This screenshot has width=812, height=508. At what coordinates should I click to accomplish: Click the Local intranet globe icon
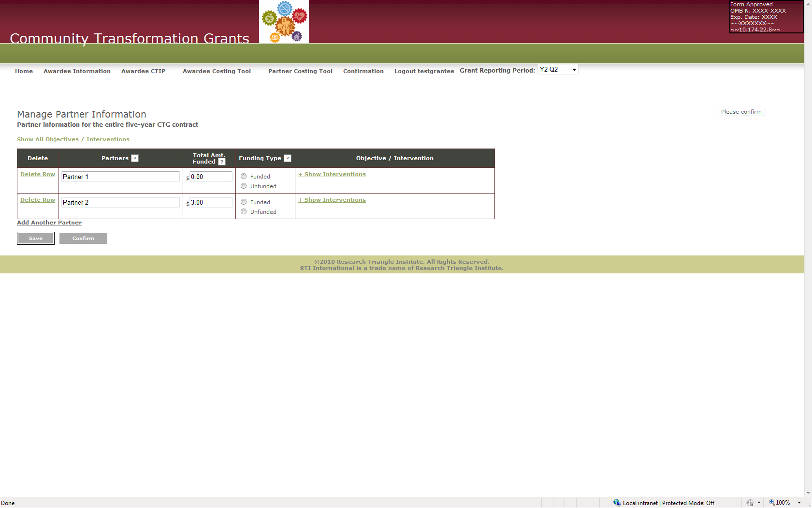(x=617, y=503)
